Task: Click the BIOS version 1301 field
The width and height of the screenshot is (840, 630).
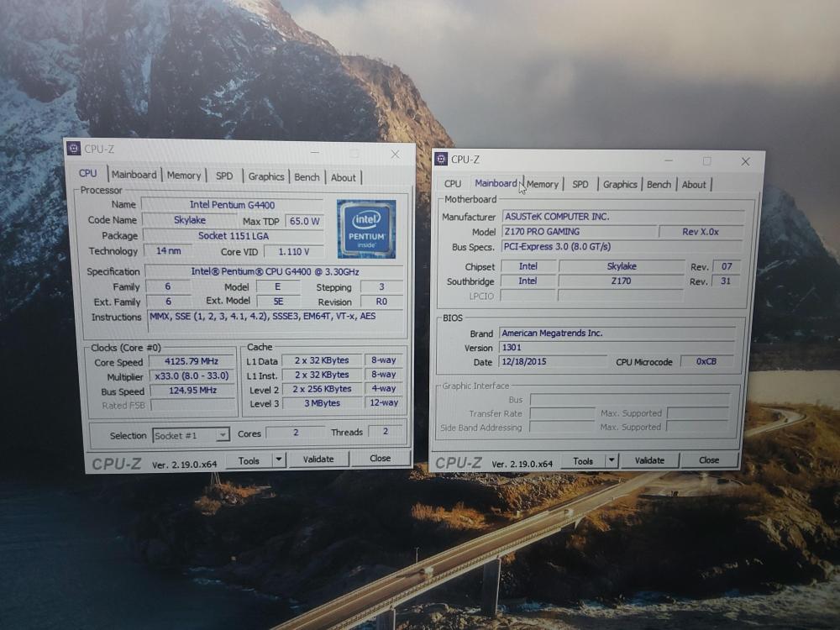Action: [617, 347]
